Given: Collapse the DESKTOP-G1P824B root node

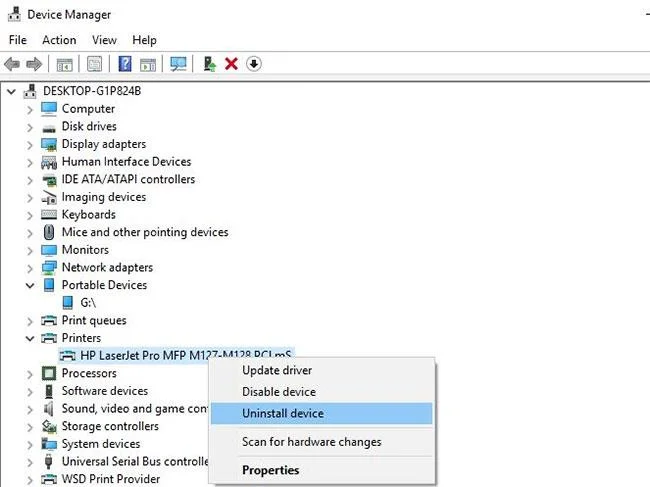Looking at the screenshot, I should (x=11, y=91).
